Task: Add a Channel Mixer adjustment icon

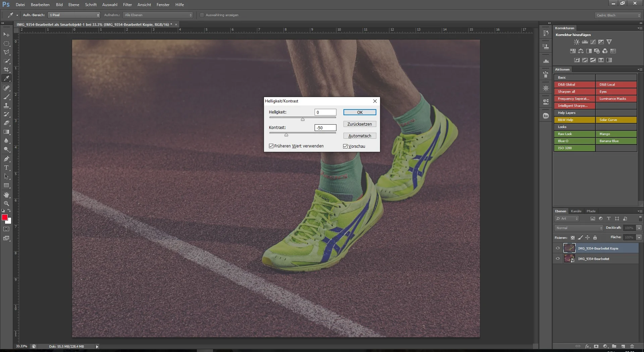Action: (x=605, y=51)
